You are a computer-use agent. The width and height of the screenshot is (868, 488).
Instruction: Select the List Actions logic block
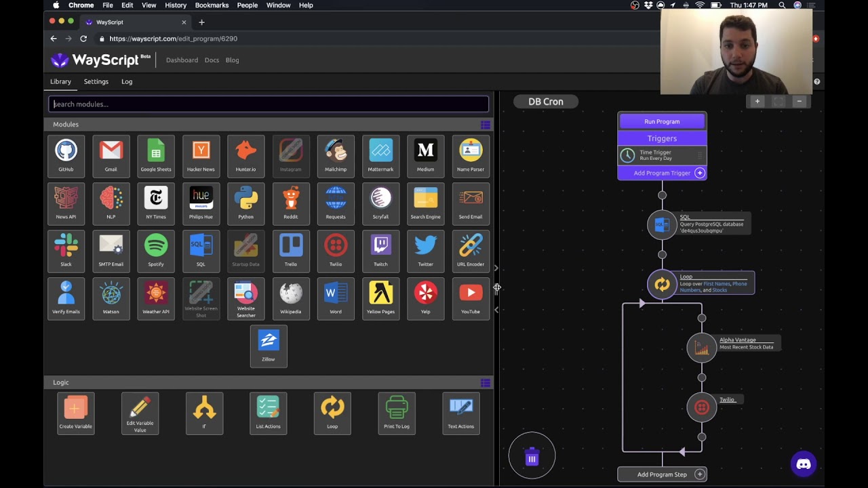click(x=268, y=413)
